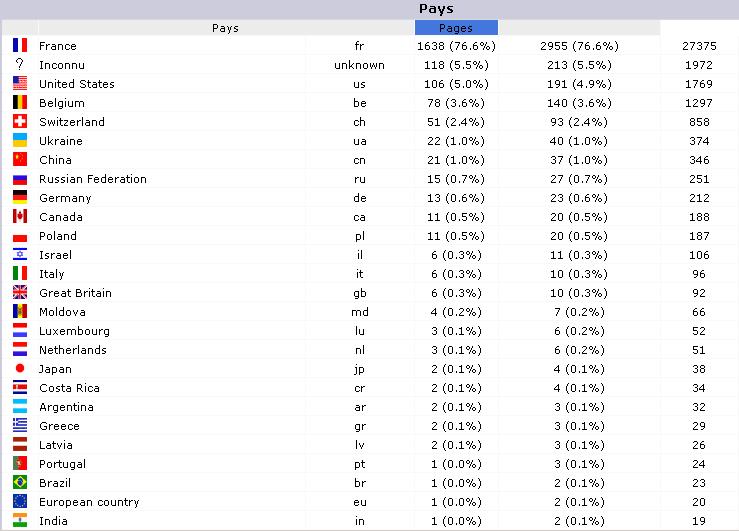Click the Switzerland flag icon
Viewport: 739px width, 531px height.
pyautogui.click(x=20, y=122)
